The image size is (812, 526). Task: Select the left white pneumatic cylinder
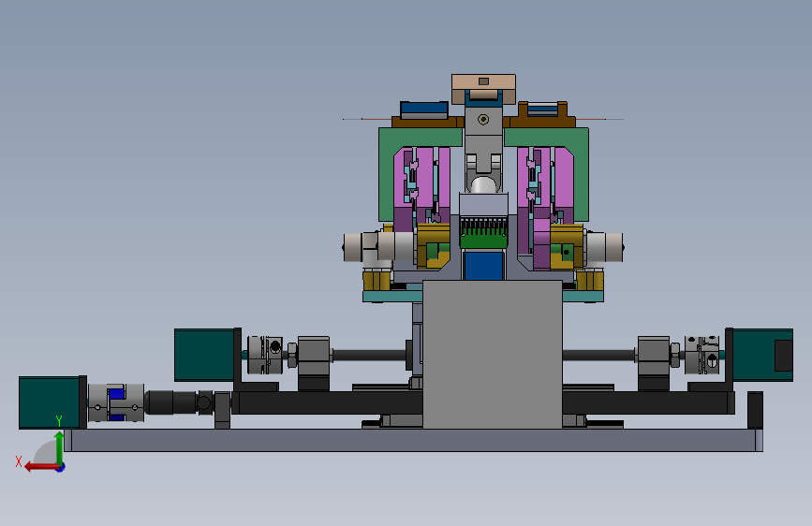click(x=378, y=246)
